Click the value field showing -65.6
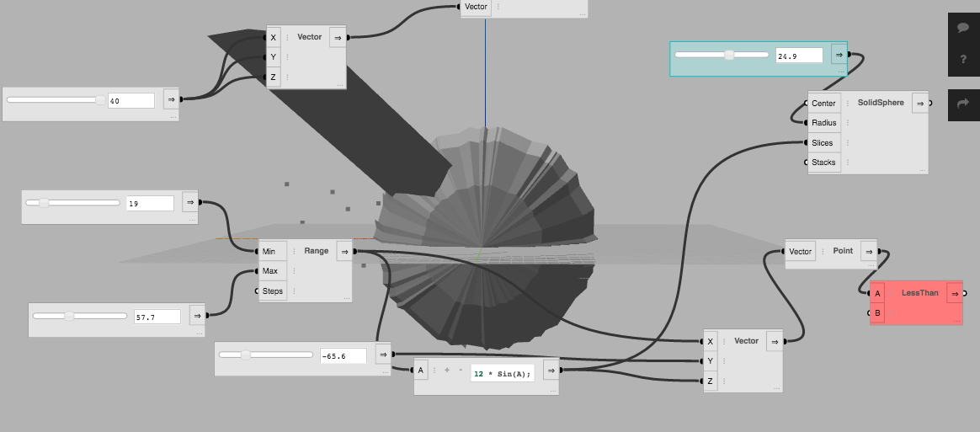This screenshot has width=980, height=432. pyautogui.click(x=344, y=355)
